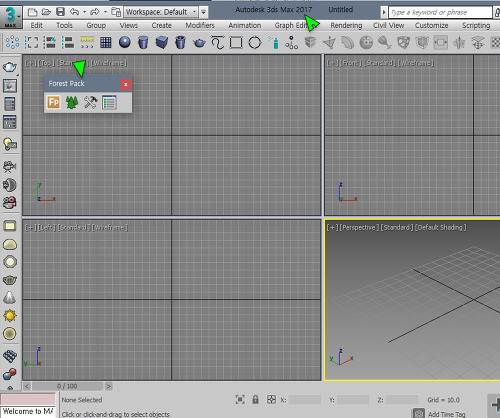The image size is (500, 418).
Task: Open the Modifiers menu
Action: coord(200,25)
